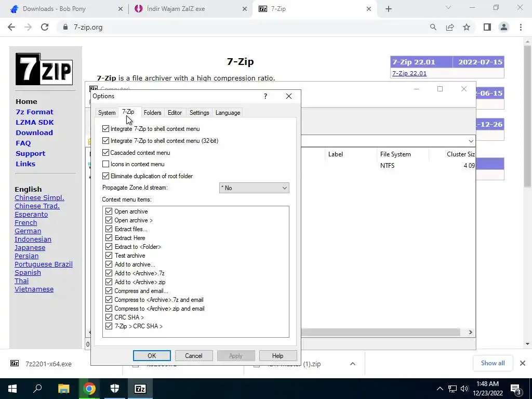Uncheck Test archive context item
This screenshot has height=399, width=532.
(109, 256)
